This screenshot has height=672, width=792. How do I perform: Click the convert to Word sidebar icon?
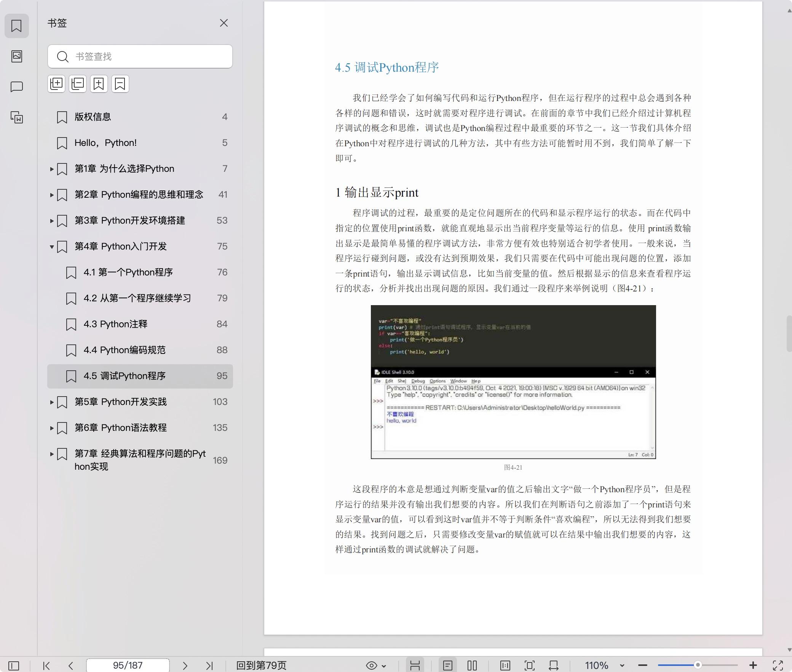point(16,117)
